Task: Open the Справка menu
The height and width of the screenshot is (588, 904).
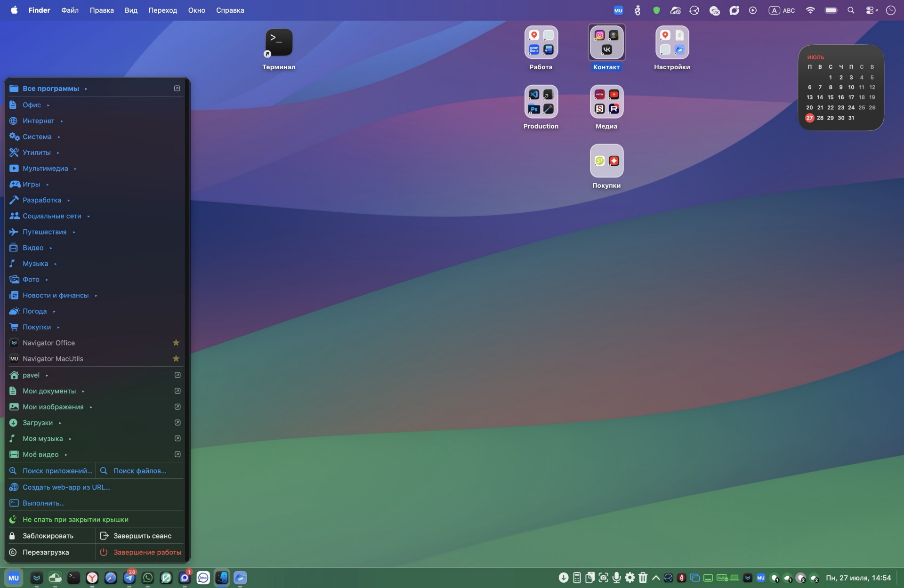Action: pos(230,10)
